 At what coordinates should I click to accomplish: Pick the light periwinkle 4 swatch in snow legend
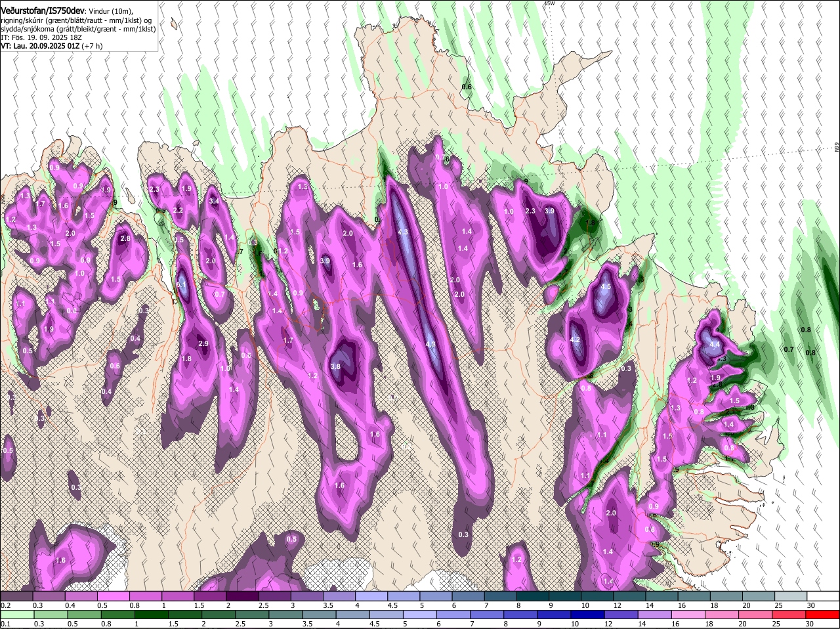(x=373, y=596)
